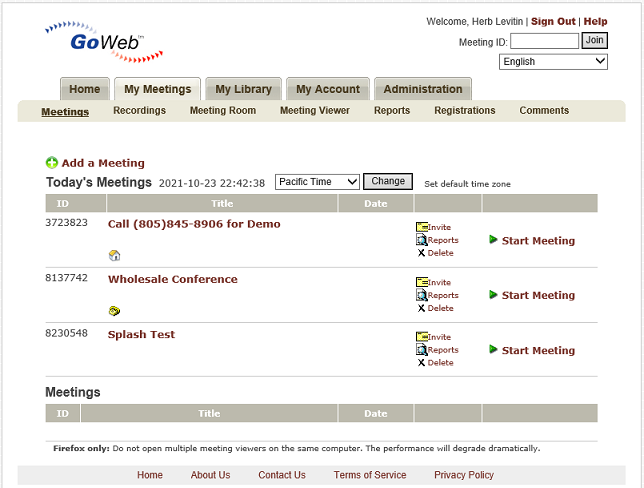Click green play arrow for Wholesale Conference
The height and width of the screenshot is (488, 644).
[x=493, y=295]
